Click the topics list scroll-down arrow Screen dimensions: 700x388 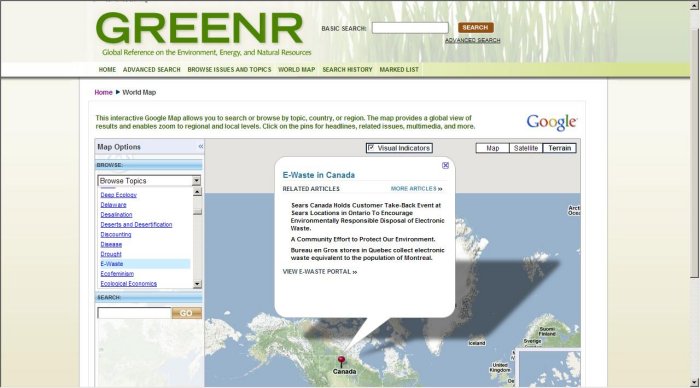click(x=197, y=284)
